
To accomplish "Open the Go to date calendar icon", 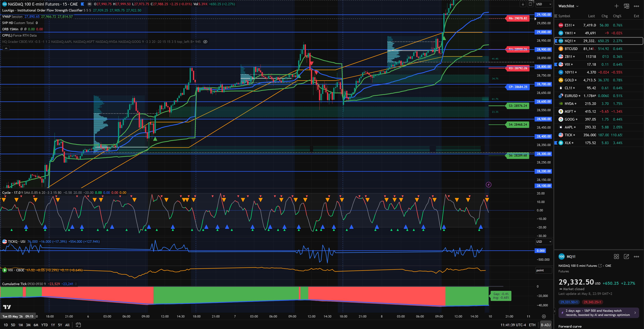I will coord(78,325).
